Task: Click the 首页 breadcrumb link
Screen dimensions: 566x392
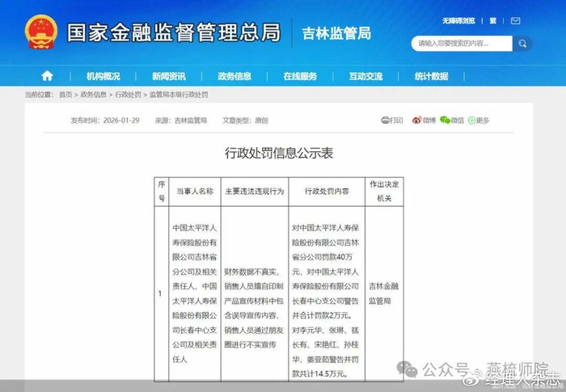Action: point(65,95)
